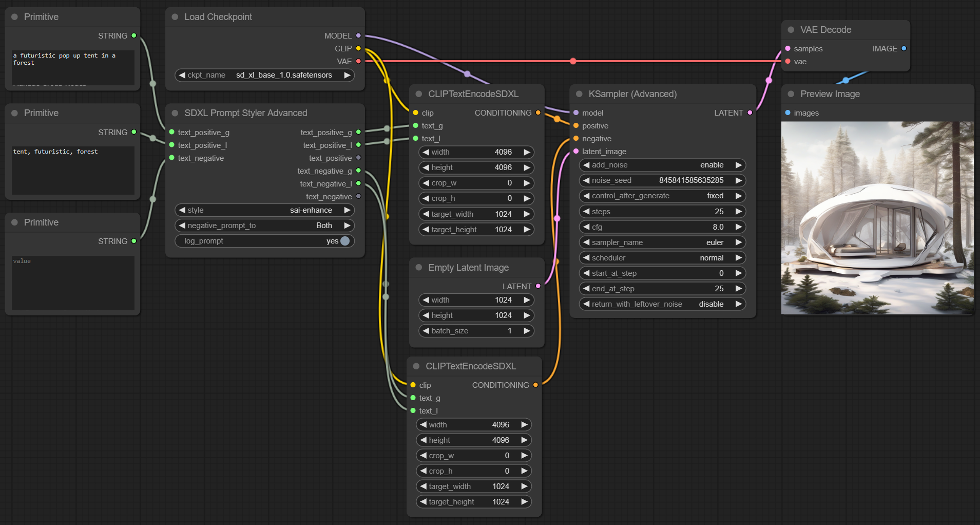Viewport: 980px width, 525px height.
Task: Collapse the Load Checkpoint node via its title dot
Action: click(175, 17)
